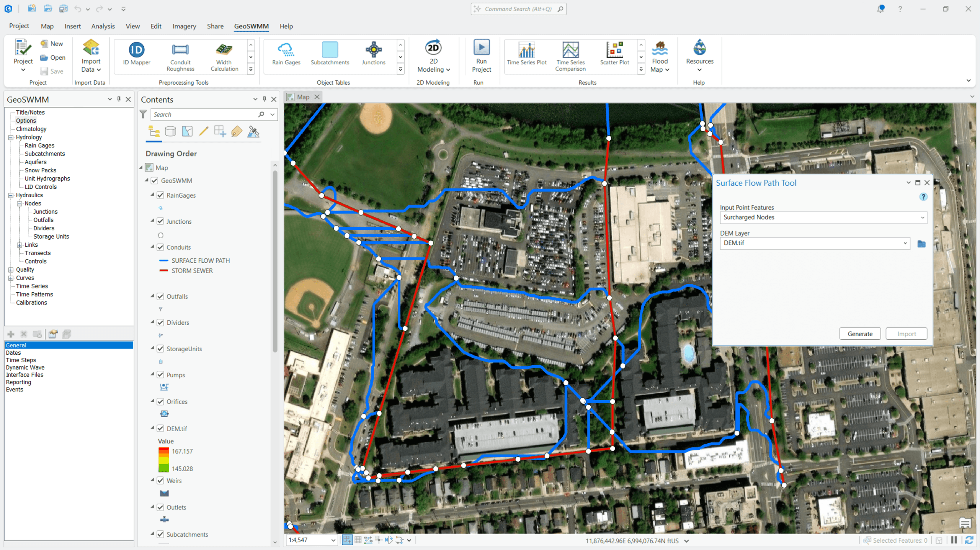Open the Scatter Plot results tool
980x550 pixels.
click(615, 56)
